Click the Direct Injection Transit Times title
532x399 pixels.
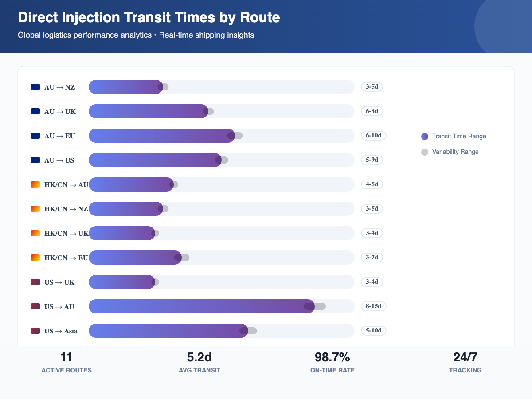[x=149, y=18]
